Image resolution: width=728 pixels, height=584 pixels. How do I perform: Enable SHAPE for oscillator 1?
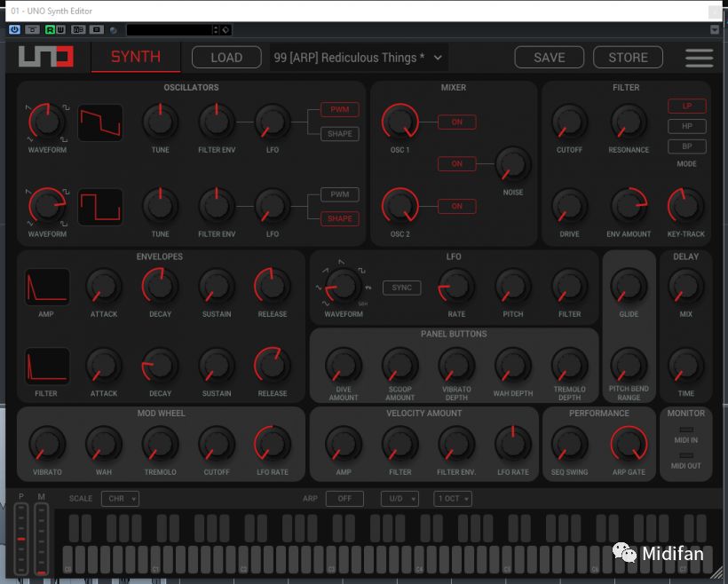pyautogui.click(x=340, y=134)
